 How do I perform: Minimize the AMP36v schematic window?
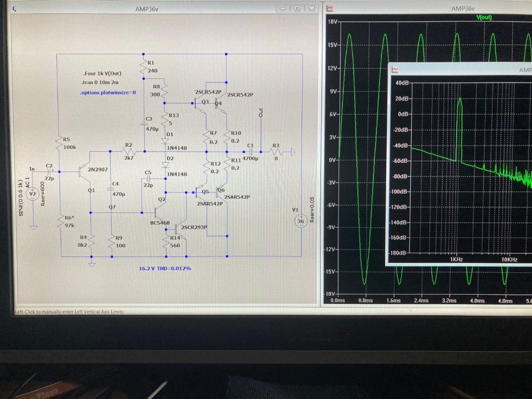point(283,9)
